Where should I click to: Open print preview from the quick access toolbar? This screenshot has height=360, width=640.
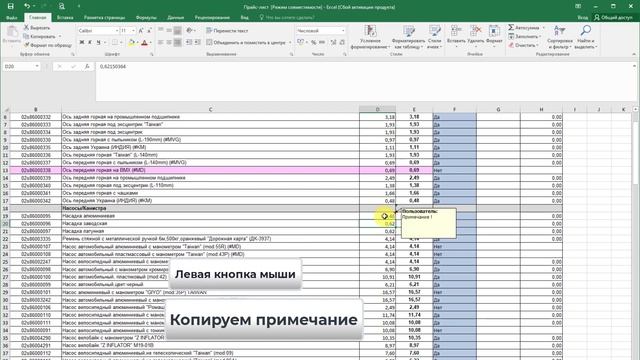62,6
